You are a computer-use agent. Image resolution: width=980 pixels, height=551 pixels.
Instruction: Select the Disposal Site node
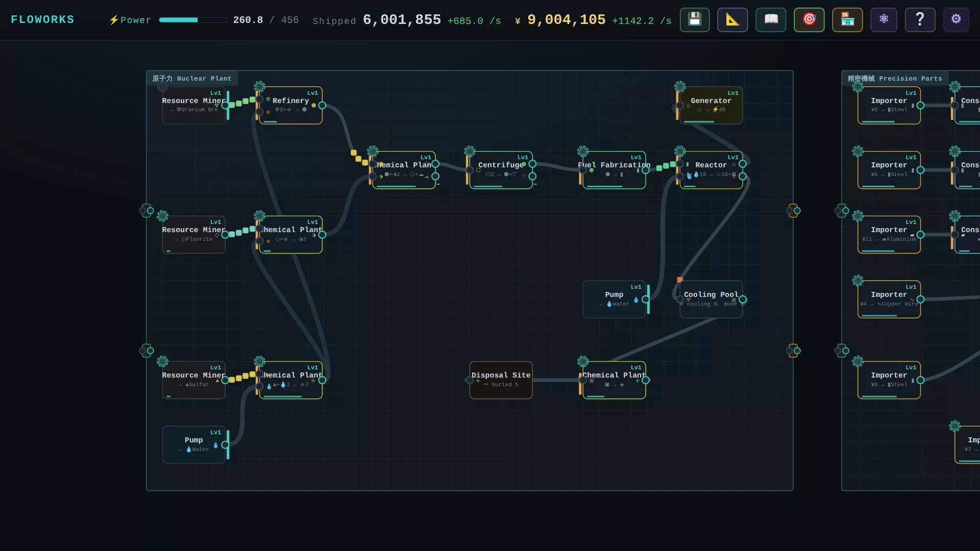[x=501, y=380]
